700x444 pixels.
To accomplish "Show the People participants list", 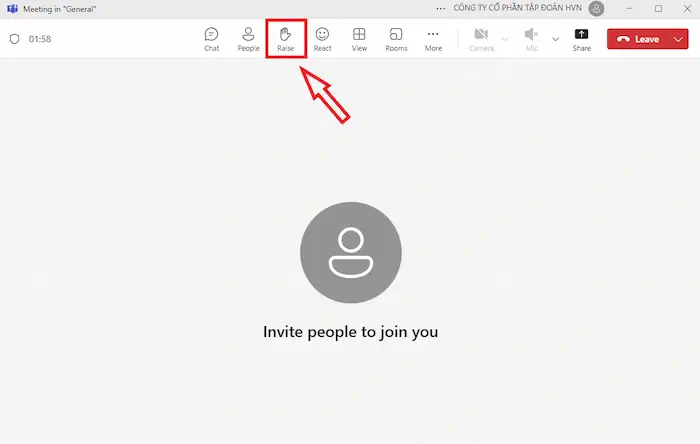I will 248,39.
